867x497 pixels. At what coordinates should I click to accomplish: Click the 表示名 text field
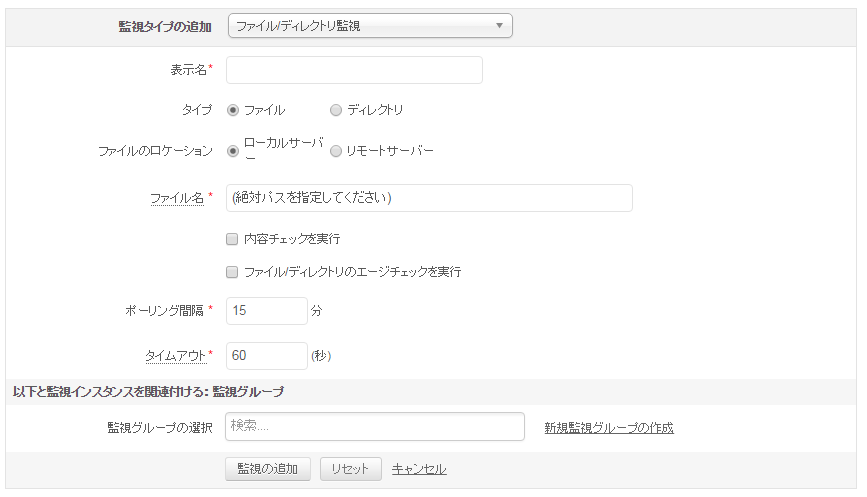(354, 70)
